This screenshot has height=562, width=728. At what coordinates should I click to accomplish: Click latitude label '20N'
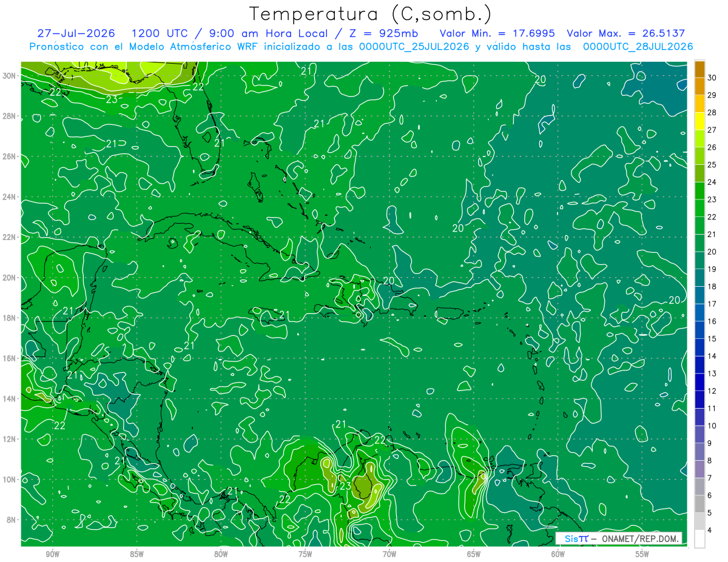(9, 278)
